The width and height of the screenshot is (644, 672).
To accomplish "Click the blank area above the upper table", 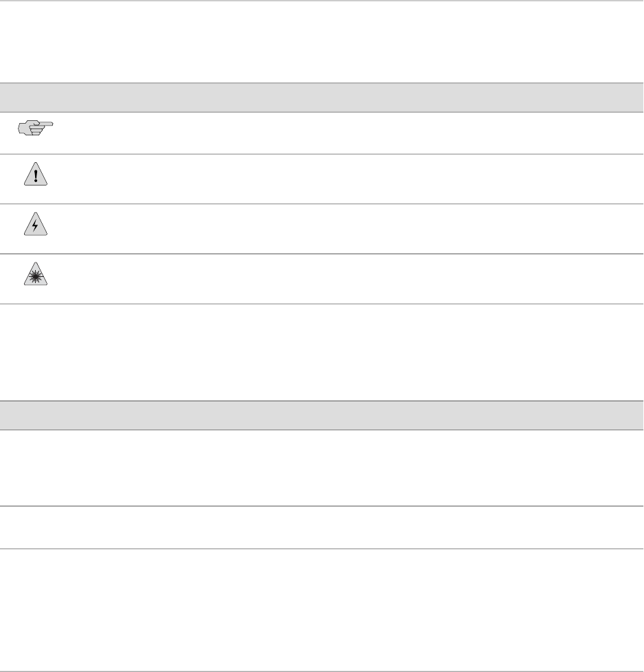I will pyautogui.click(x=322, y=41).
